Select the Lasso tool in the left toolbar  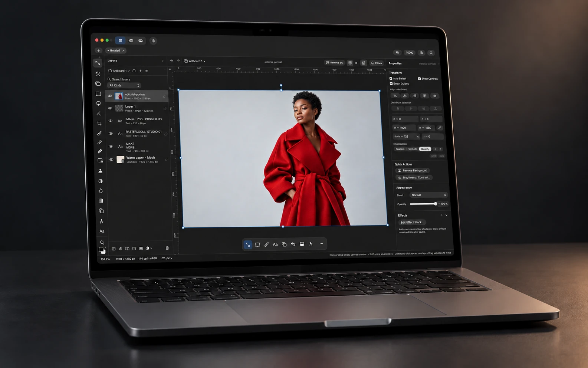98,103
